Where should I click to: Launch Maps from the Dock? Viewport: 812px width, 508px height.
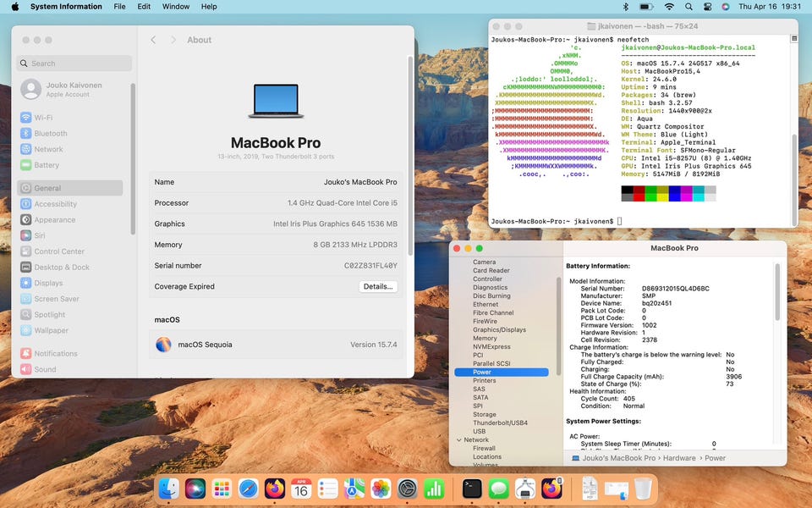[354, 489]
